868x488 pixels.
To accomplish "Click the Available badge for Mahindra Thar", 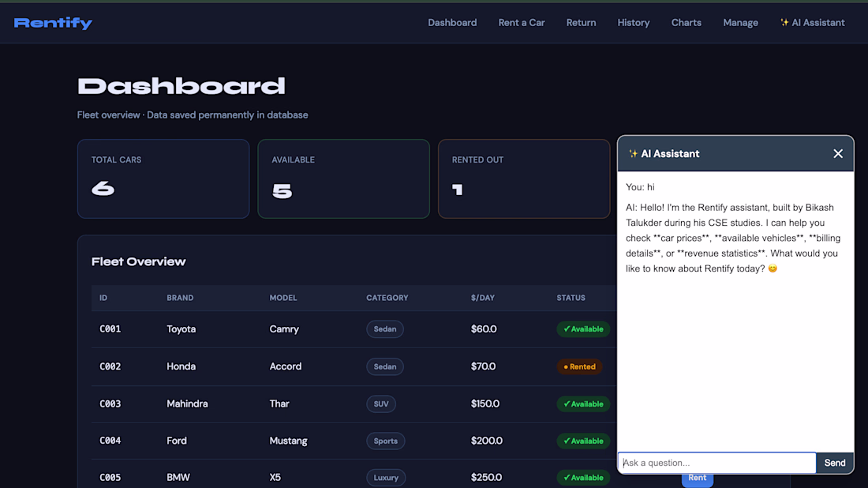I will [583, 404].
